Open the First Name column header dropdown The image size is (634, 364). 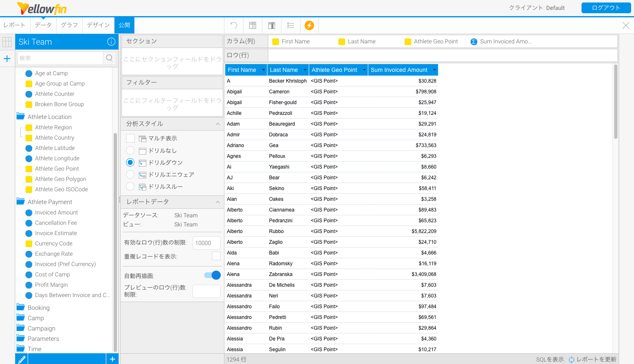[263, 70]
